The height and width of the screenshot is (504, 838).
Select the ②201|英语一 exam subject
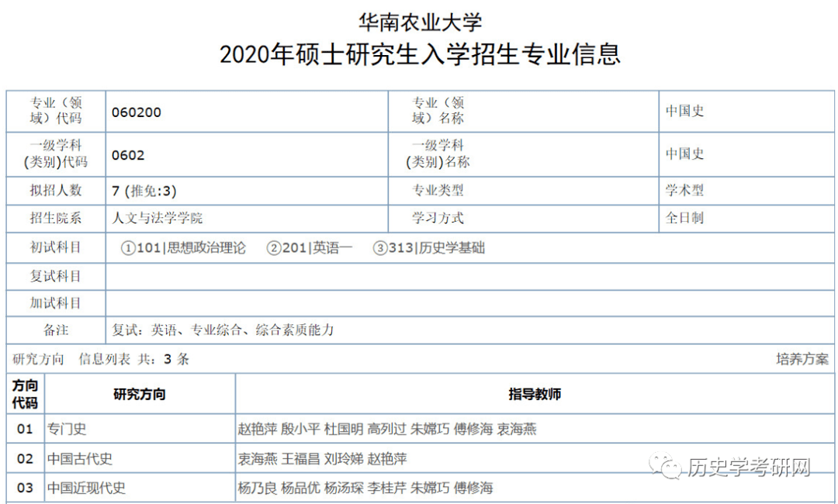click(x=310, y=247)
